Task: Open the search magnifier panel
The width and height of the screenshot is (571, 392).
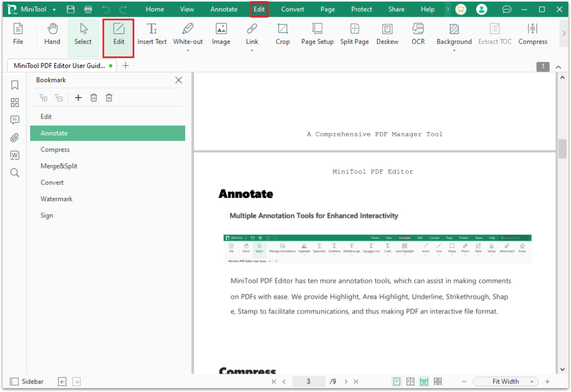Action: click(x=14, y=172)
